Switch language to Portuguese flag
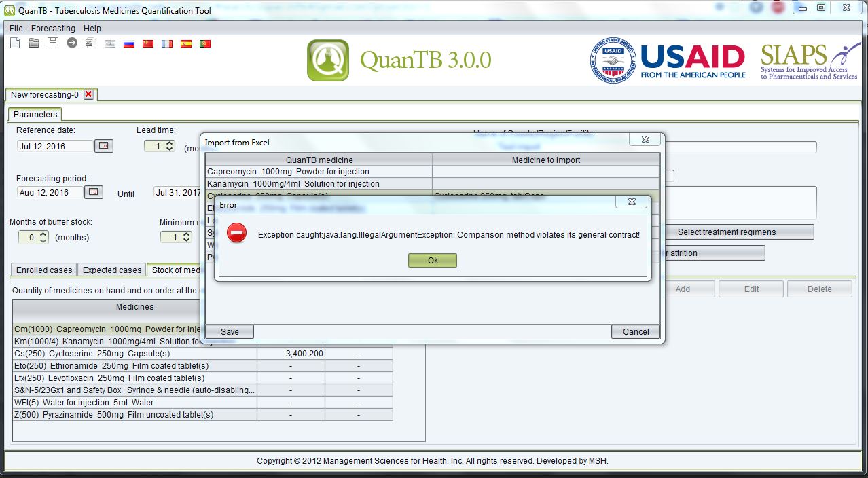Viewport: 868px width, 478px height. click(204, 43)
